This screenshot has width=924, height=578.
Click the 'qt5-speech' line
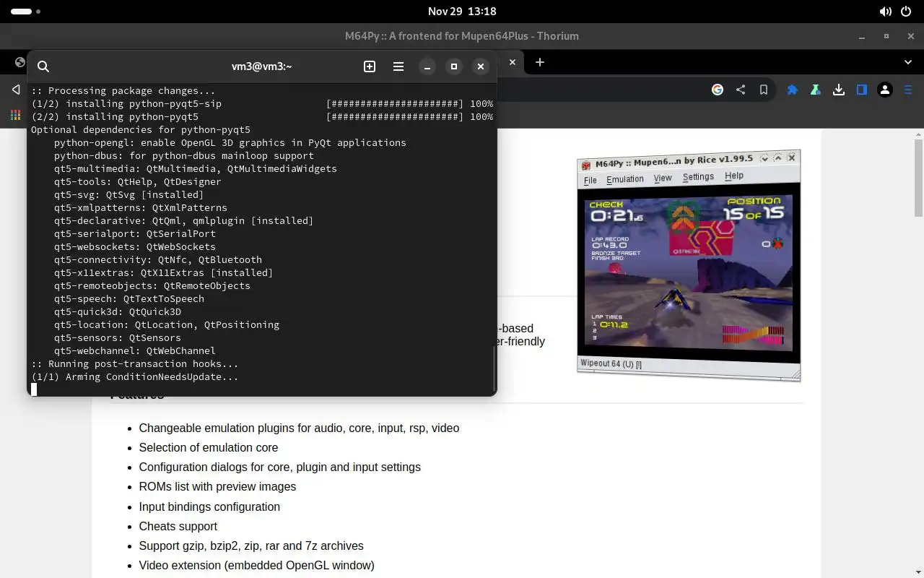tap(129, 298)
